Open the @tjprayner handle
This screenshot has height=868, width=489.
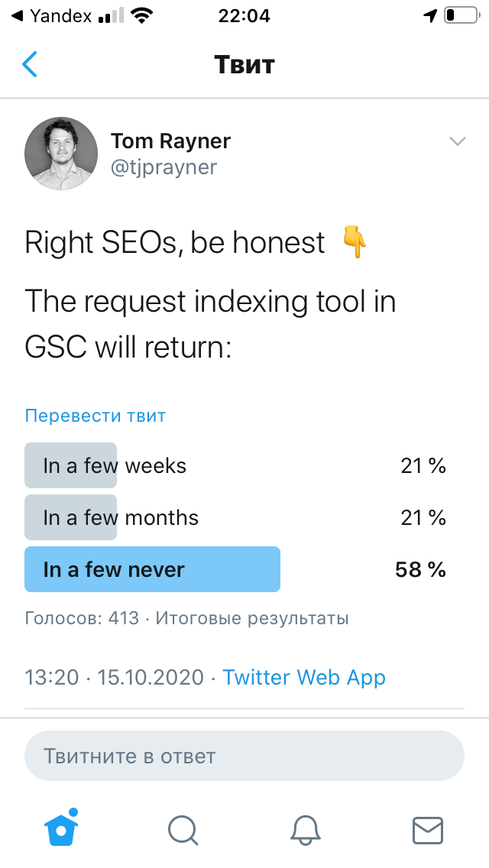(x=164, y=167)
